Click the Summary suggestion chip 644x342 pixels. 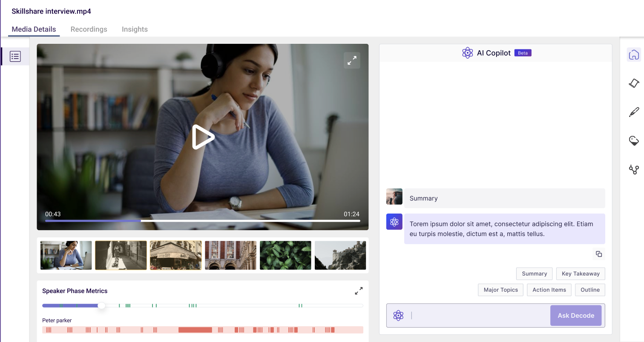point(534,274)
